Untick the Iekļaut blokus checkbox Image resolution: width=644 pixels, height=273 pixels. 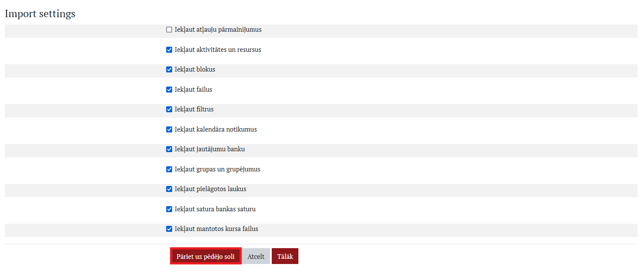[169, 69]
